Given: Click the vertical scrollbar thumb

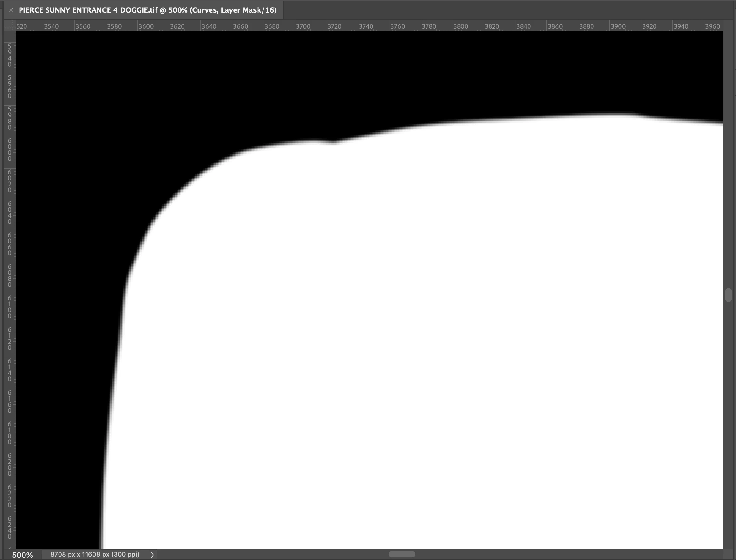Looking at the screenshot, I should pos(728,295).
